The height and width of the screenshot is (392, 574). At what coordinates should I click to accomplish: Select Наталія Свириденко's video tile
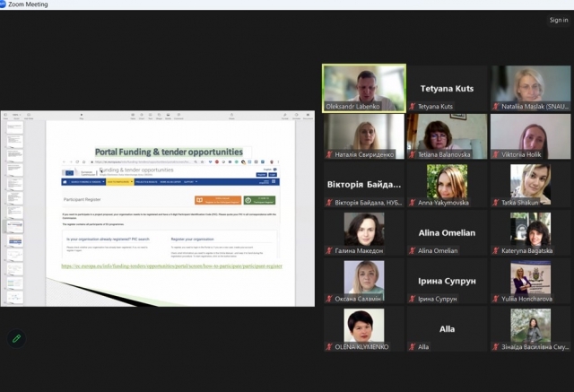[364, 136]
